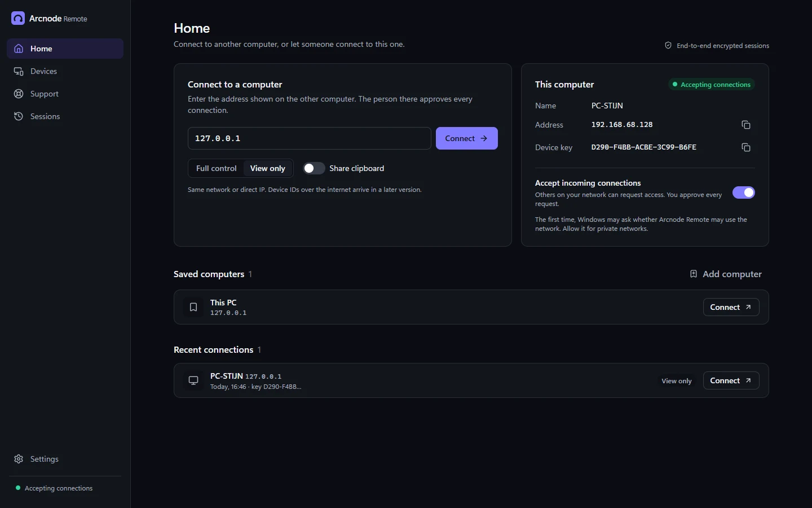This screenshot has height=508, width=812.
Task: Open the Devices section
Action: coord(65,71)
